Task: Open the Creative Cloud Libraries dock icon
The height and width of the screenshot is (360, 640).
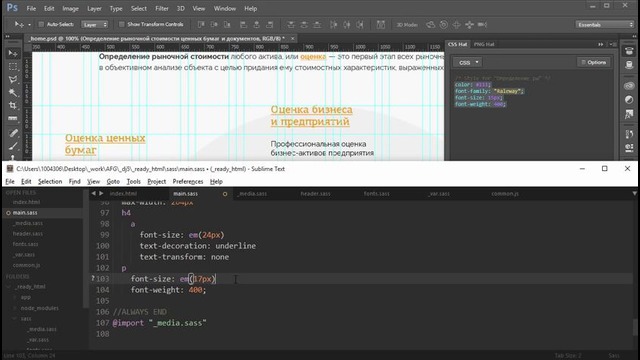Action: pos(629,86)
